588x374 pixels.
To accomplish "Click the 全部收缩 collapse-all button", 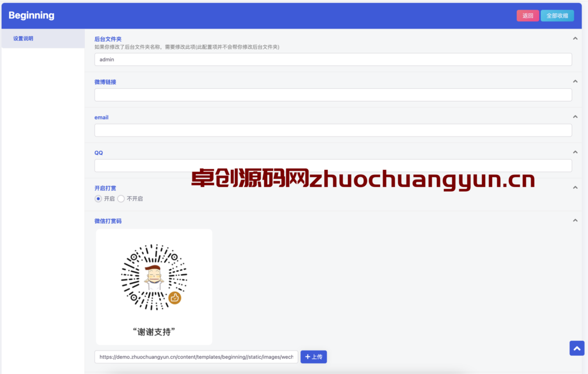I will coord(557,15).
